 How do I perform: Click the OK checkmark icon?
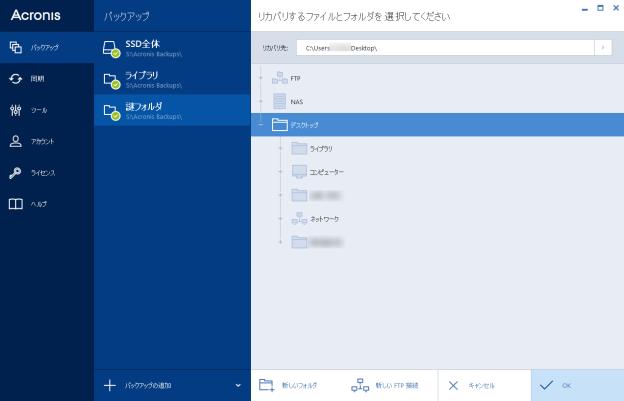coord(546,385)
